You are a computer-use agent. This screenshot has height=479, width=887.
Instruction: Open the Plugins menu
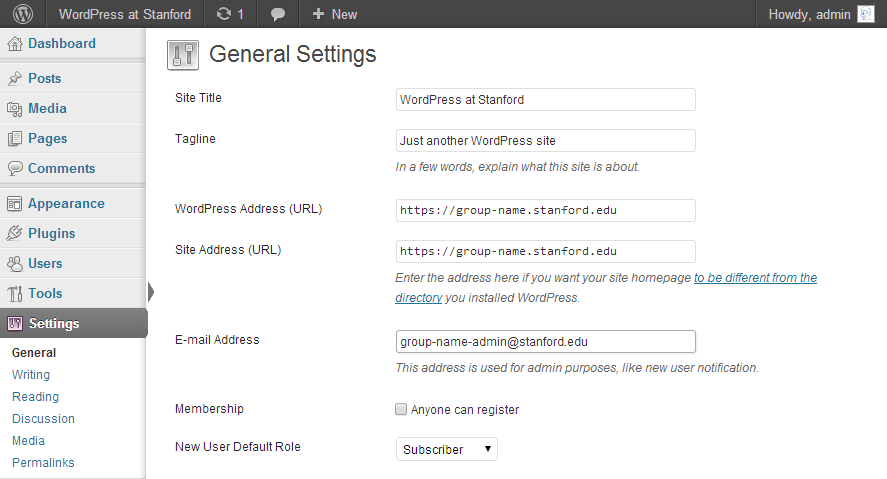(51, 234)
